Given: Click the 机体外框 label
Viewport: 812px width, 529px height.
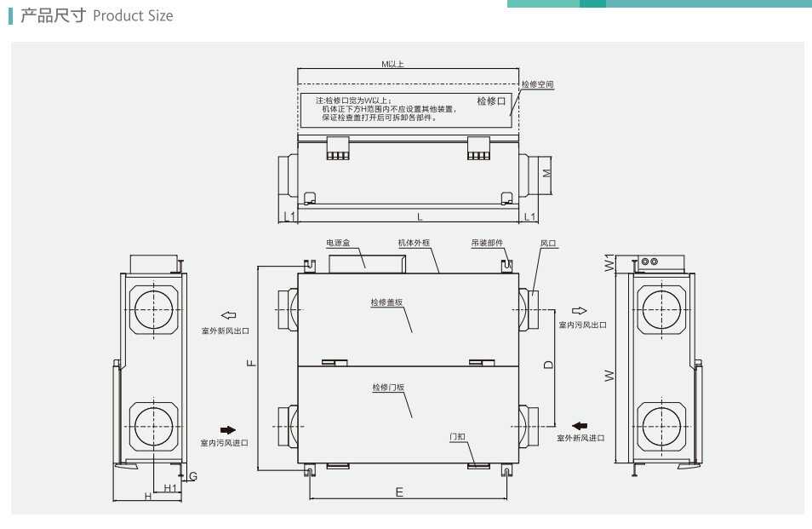Looking at the screenshot, I should coord(415,243).
